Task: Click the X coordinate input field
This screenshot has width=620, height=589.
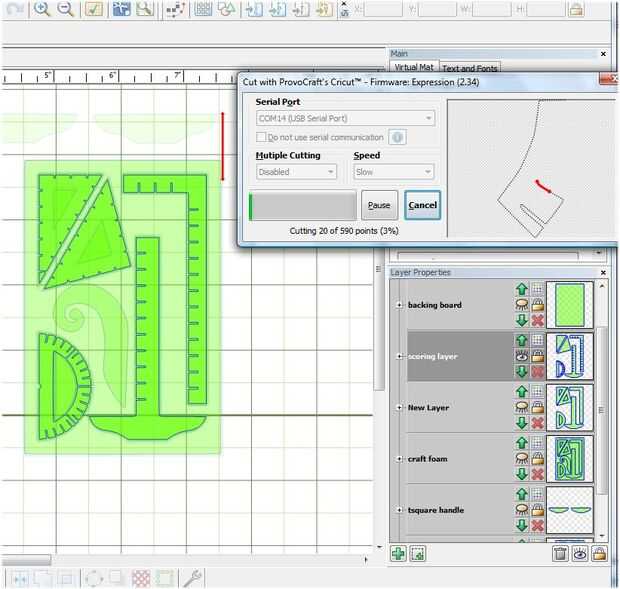Action: [x=384, y=9]
